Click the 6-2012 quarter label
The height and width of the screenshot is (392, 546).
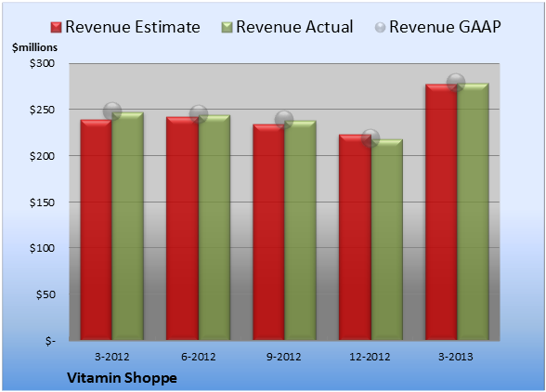198,357
